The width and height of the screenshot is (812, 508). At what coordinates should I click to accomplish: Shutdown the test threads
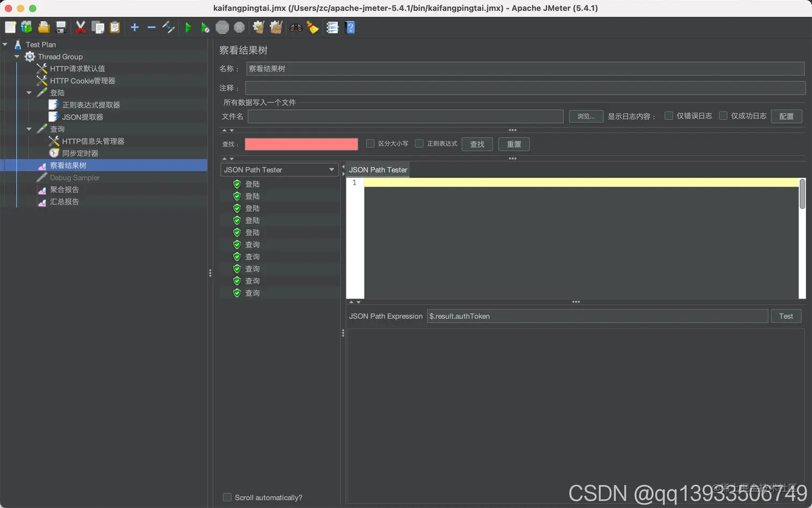tap(240, 27)
